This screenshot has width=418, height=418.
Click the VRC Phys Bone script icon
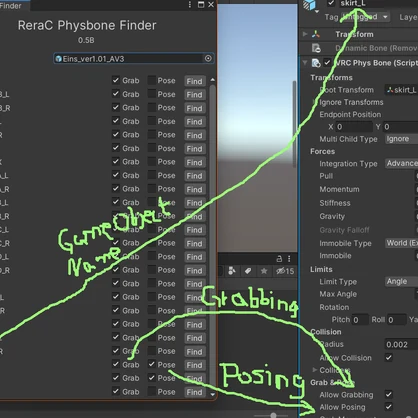(316, 63)
